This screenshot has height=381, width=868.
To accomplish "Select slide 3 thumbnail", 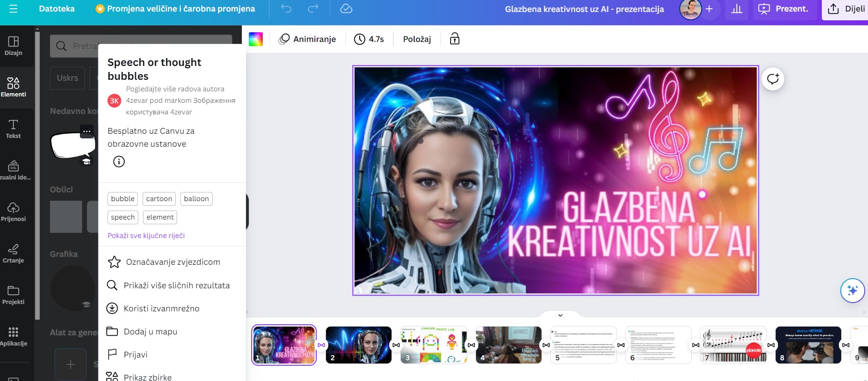I will click(x=434, y=345).
